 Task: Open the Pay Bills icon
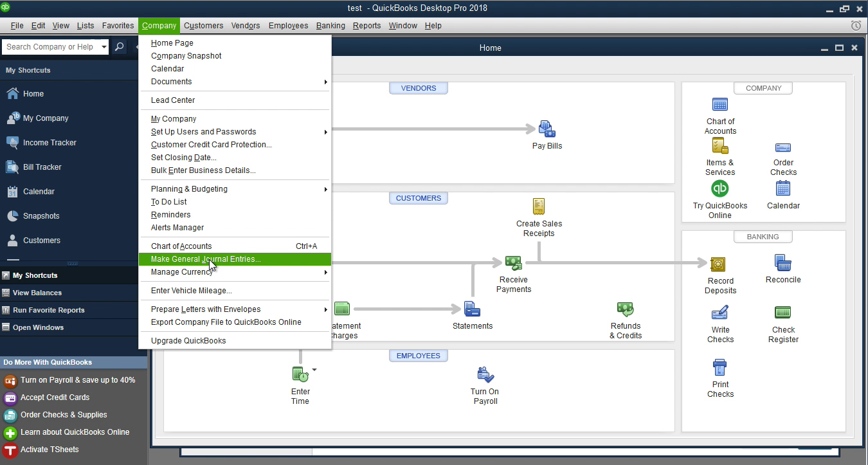coord(547,129)
